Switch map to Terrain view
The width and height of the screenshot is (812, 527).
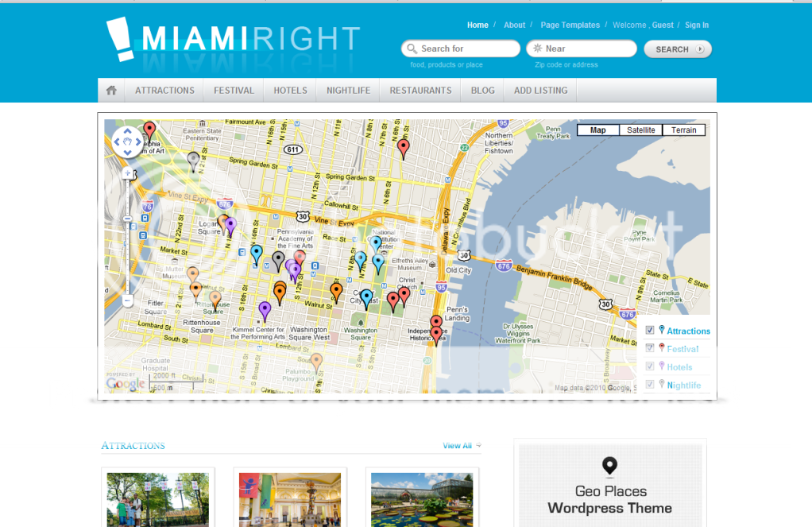(684, 130)
